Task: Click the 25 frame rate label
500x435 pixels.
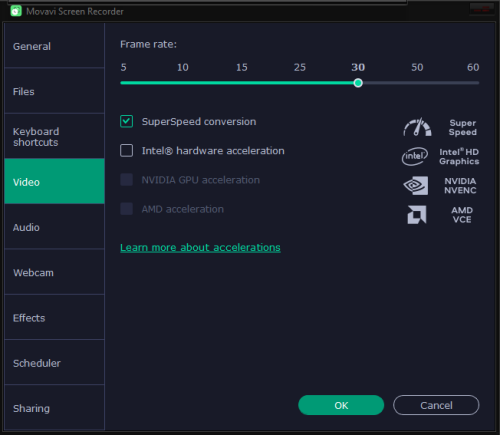Action: (300, 67)
